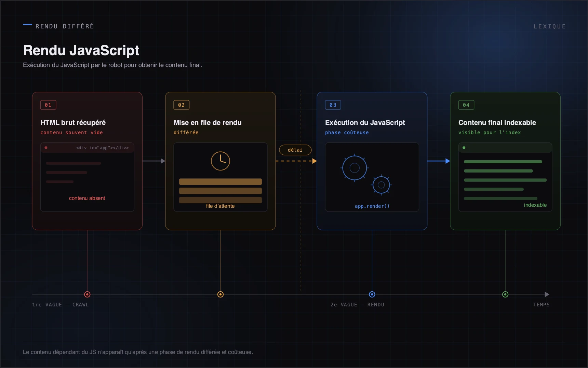Image resolution: width=588 pixels, height=368 pixels.
Task: Click the délai pill label
Action: point(295,150)
